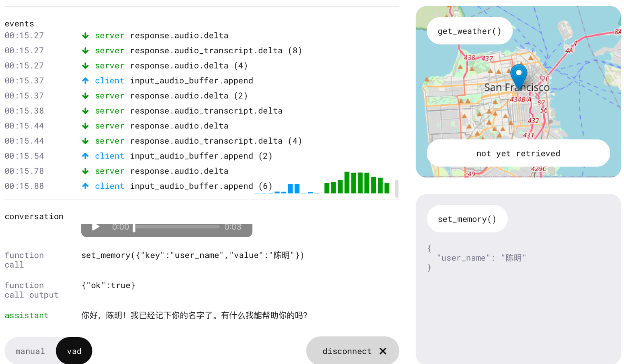The image size is (624, 364).
Task: Click the audio progress bar
Action: (x=176, y=226)
